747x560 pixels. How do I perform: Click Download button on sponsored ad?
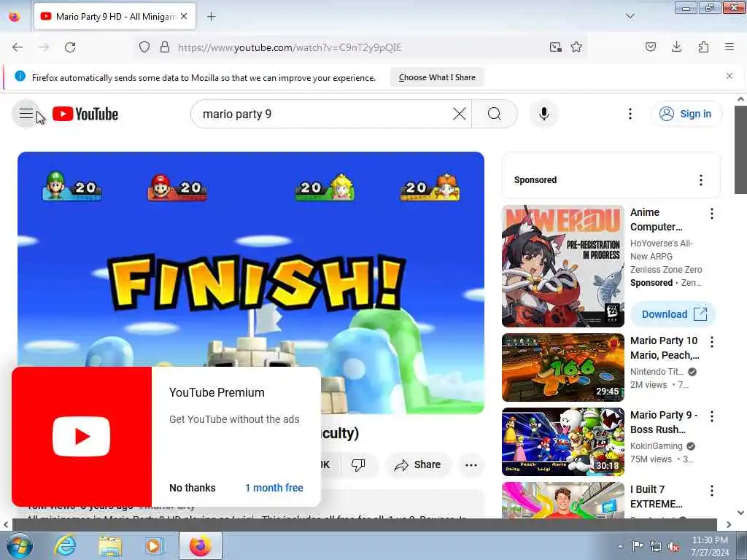click(x=673, y=314)
